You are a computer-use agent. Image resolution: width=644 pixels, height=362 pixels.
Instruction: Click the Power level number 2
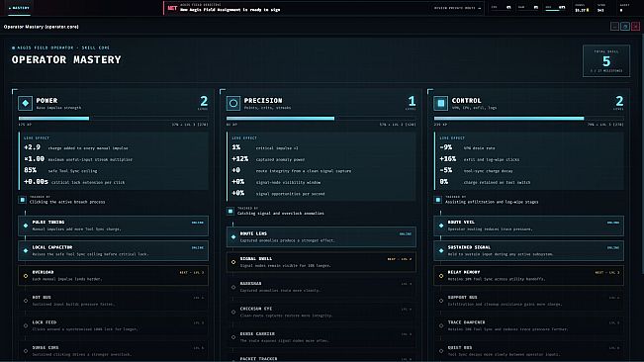204,101
